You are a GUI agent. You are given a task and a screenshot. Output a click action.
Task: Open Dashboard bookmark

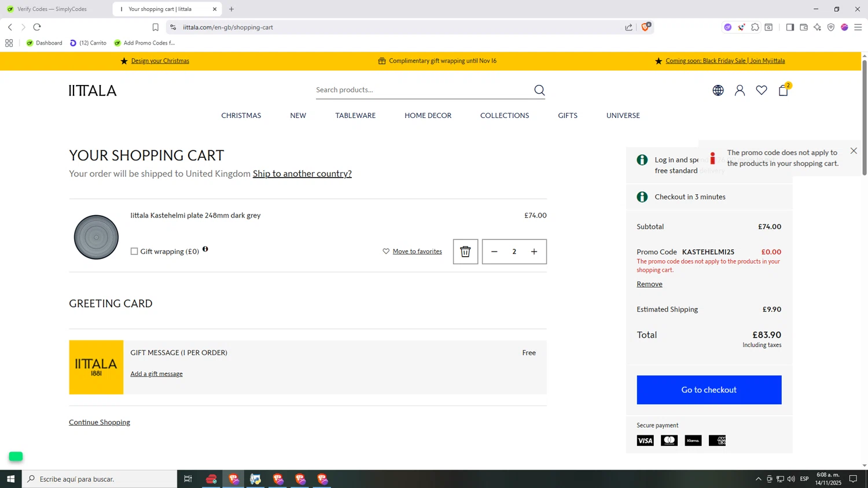coord(45,43)
